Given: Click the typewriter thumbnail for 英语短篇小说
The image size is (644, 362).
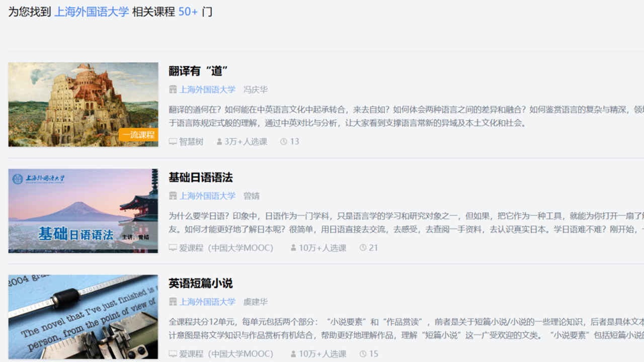Looking at the screenshot, I should (x=84, y=317).
